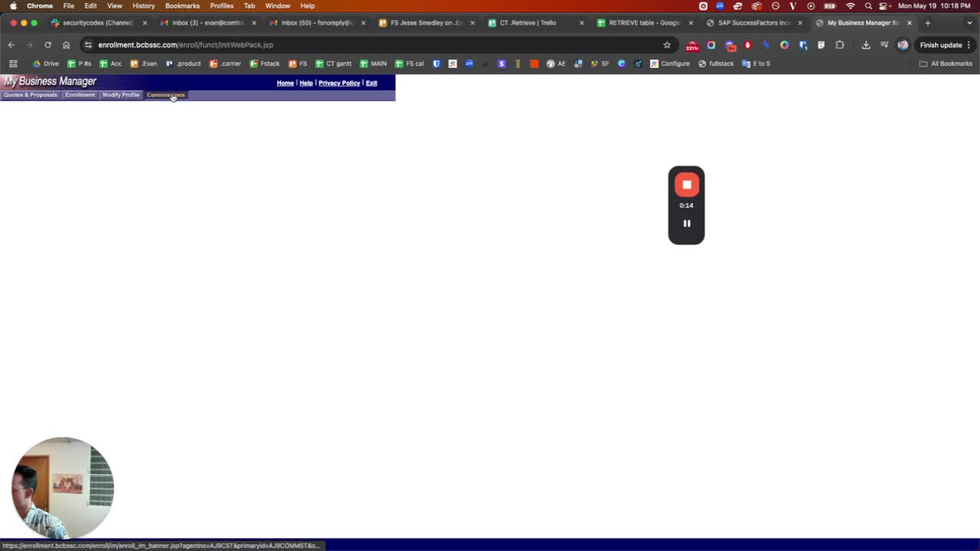Open the fullstack bookmark

pos(716,64)
